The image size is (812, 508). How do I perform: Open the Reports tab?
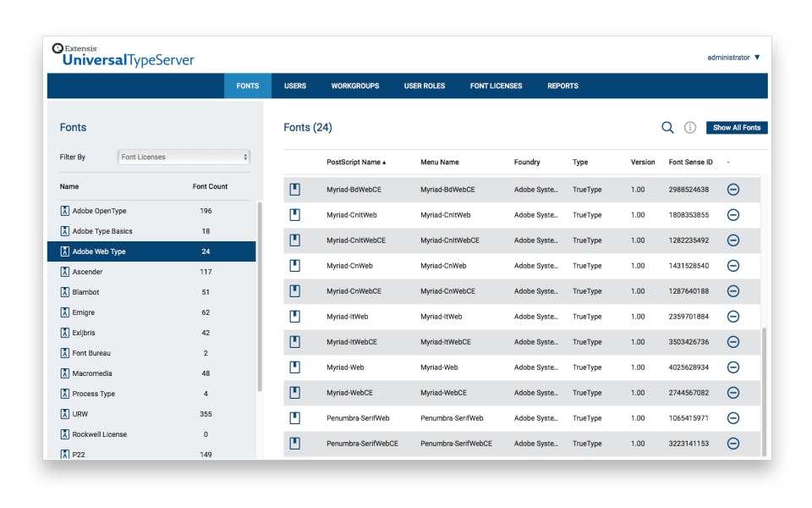pos(563,86)
